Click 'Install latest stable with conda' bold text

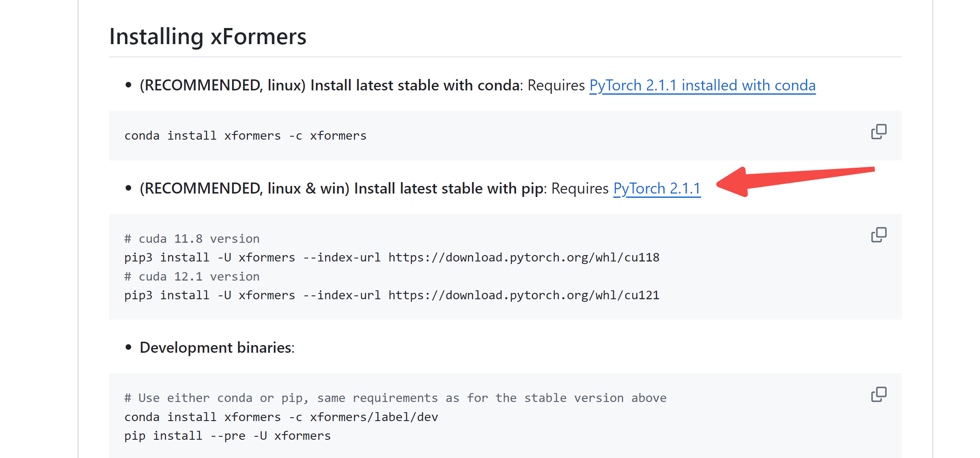[415, 85]
